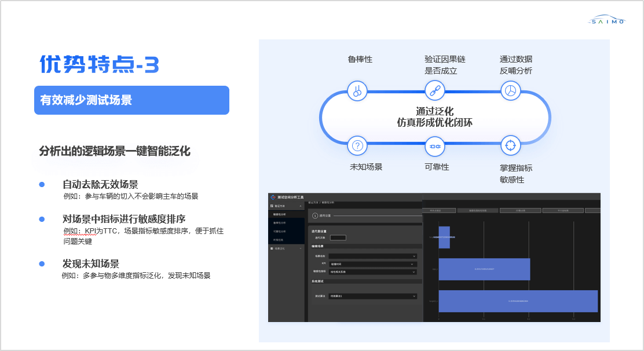This screenshot has height=351, width=644.
Task: Open the 测试算法 dropdown
Action: (x=372, y=296)
